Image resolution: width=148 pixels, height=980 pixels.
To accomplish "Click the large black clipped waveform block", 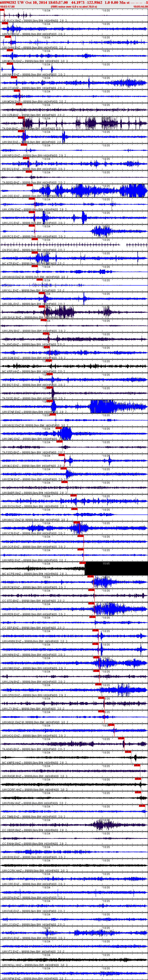I will [x=116, y=568].
